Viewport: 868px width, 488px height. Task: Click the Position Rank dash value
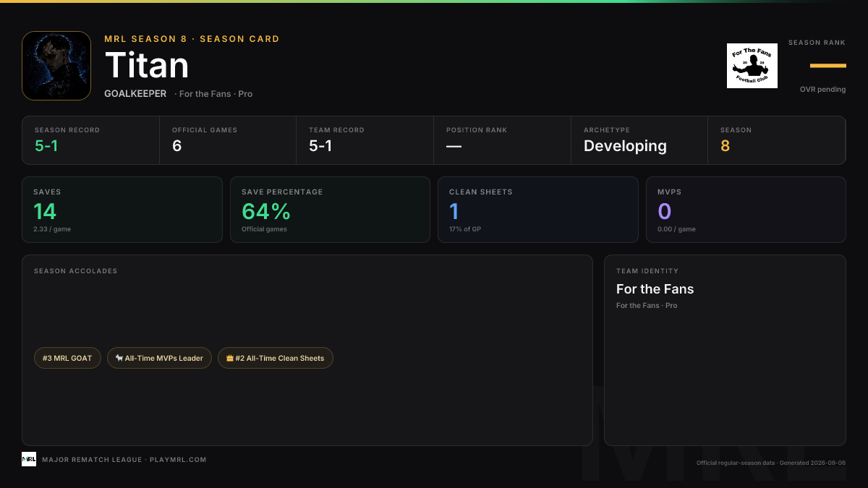tap(454, 146)
